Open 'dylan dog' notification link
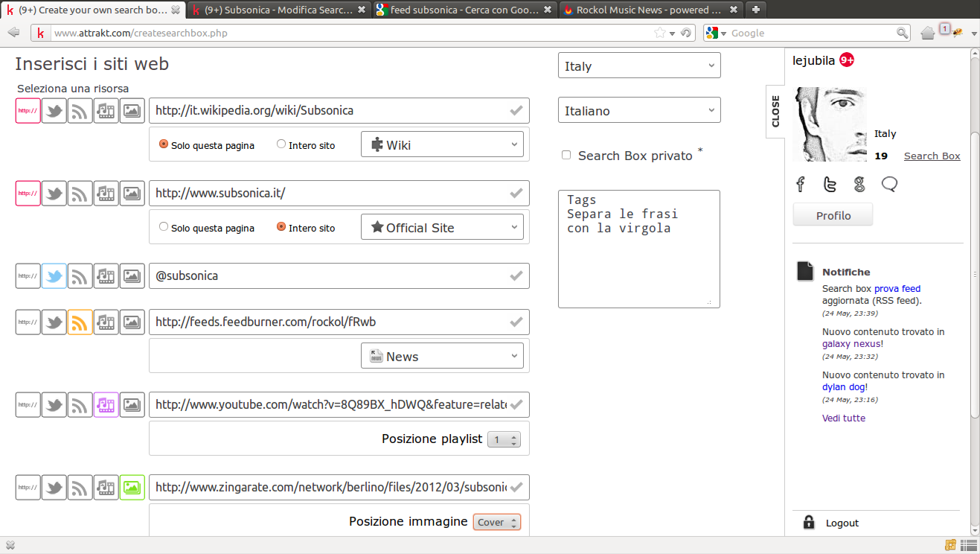Screen dimensions: 980x554 tap(844, 387)
